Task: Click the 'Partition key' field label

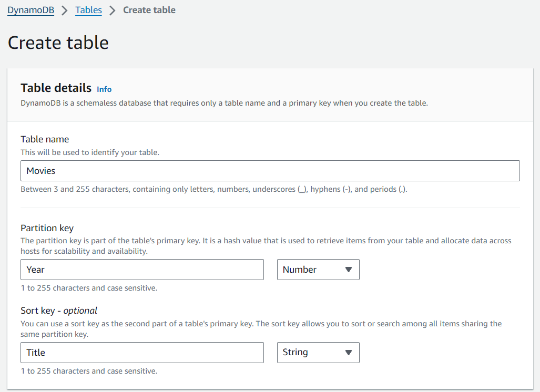Action: tap(47, 228)
